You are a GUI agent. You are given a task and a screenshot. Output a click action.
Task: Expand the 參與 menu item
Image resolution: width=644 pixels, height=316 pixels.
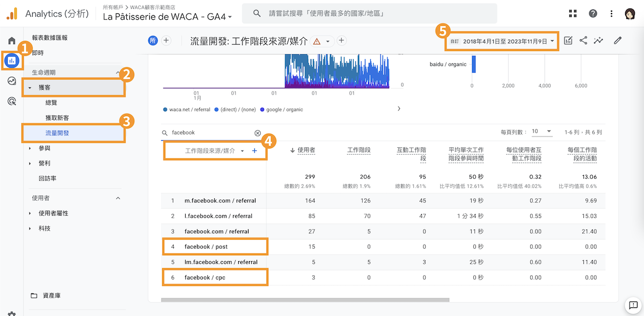(x=31, y=148)
